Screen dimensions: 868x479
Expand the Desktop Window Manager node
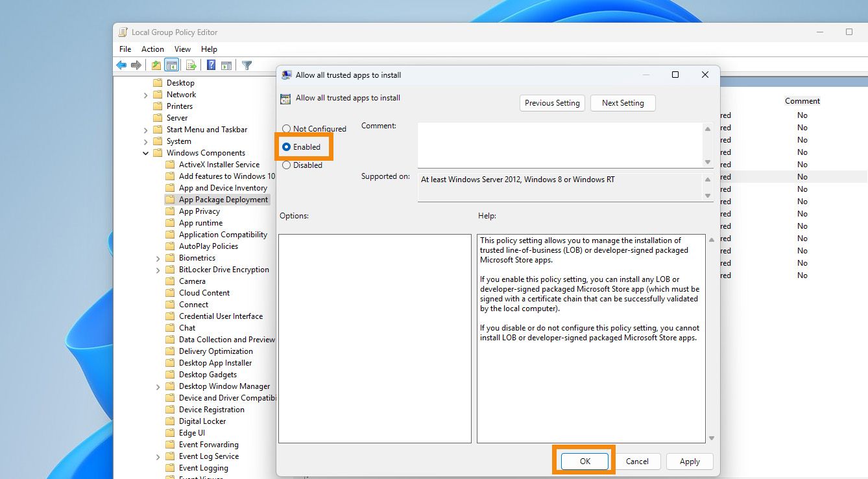coord(158,387)
